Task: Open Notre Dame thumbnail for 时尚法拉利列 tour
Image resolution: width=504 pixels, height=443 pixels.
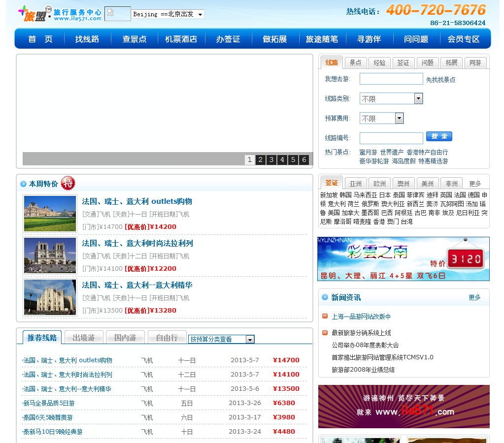Action: (x=50, y=255)
